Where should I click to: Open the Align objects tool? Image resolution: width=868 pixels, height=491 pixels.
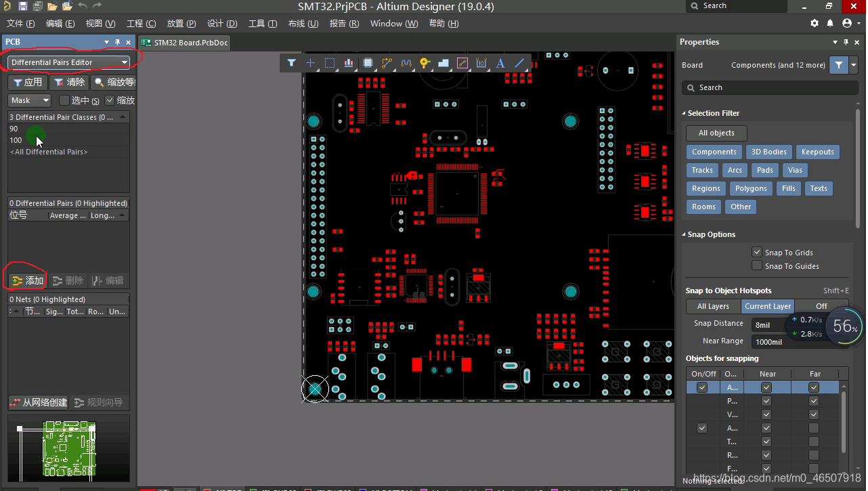[x=349, y=63]
